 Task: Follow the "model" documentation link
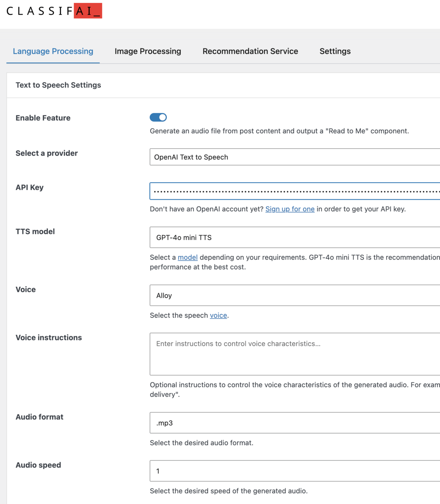[188, 257]
